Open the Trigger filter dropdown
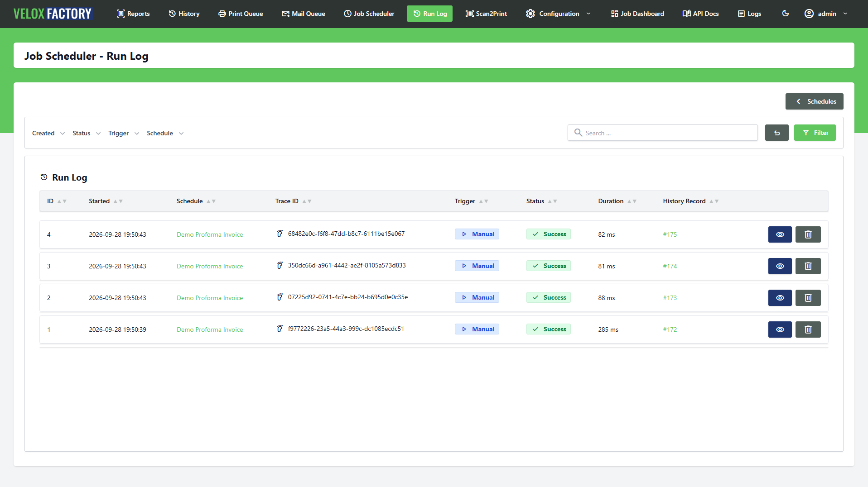The image size is (868, 487). [124, 133]
